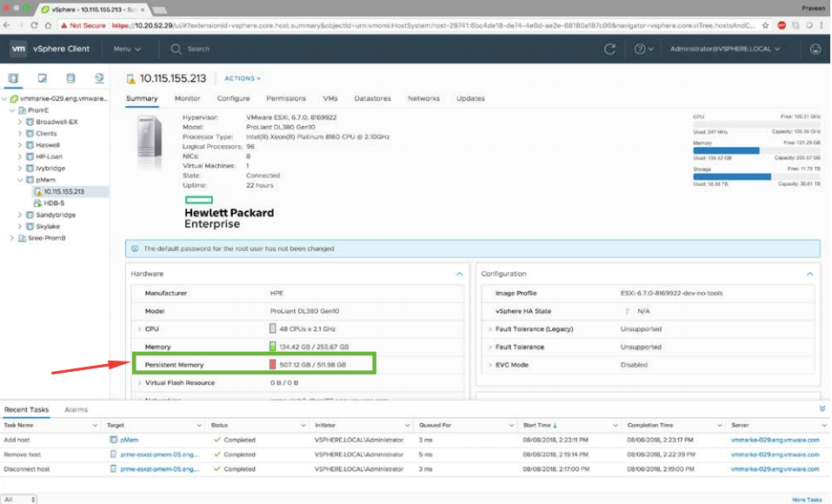This screenshot has width=832, height=504.
Task: Collapse the Hardware panel
Action: (460, 274)
